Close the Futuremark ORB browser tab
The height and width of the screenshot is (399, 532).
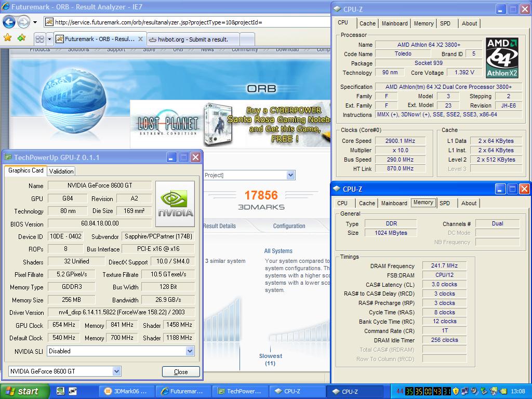point(140,39)
